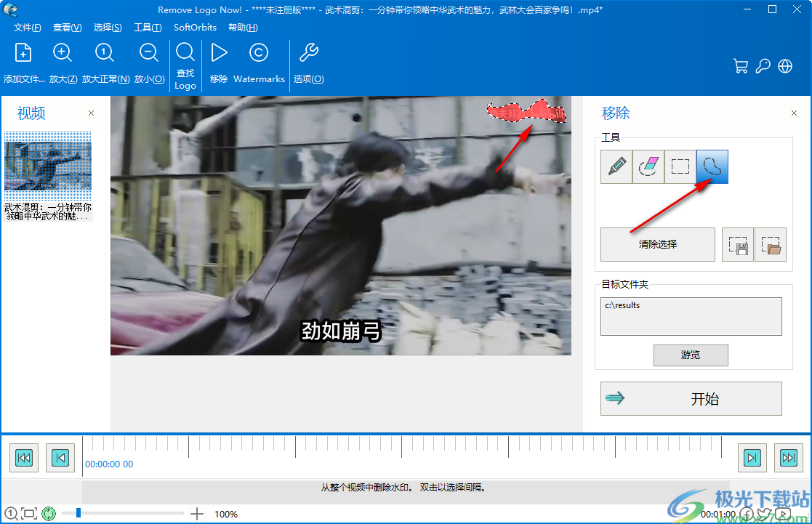Open the shopping cart to purchase
The width and height of the screenshot is (812, 524).
pos(741,65)
